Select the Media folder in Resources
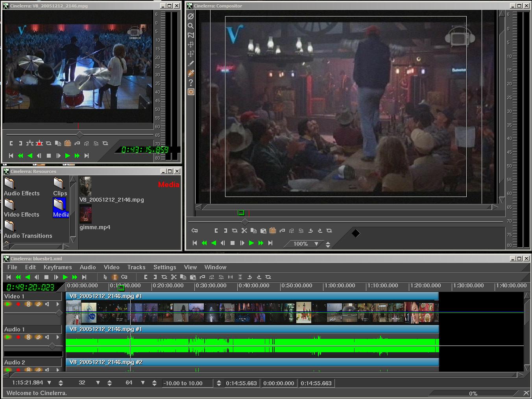The width and height of the screenshot is (532, 399). tap(61, 208)
